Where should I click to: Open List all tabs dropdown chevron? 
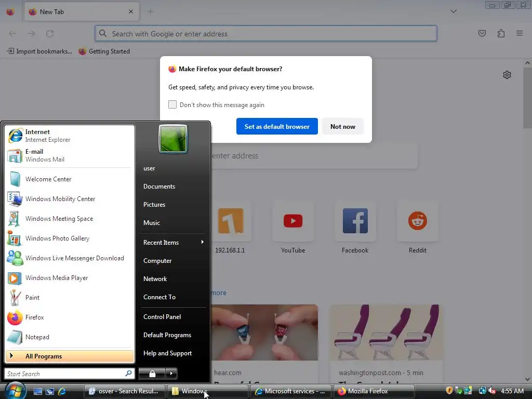(453, 11)
